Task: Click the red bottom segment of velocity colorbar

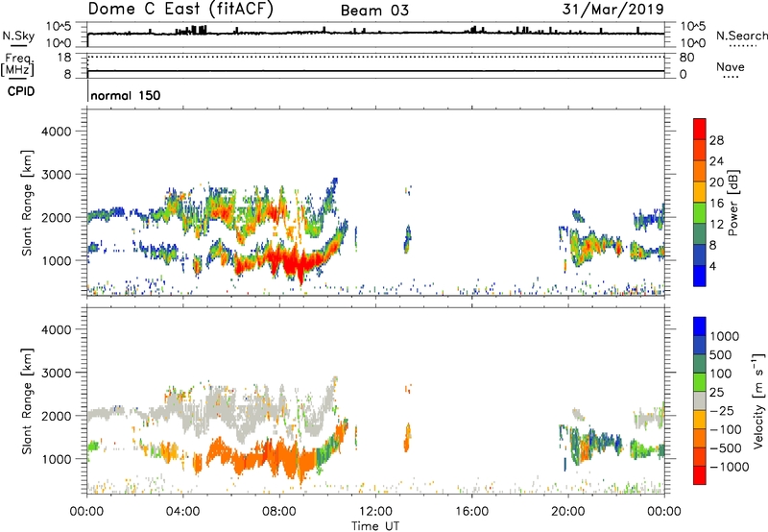Action: [700, 475]
